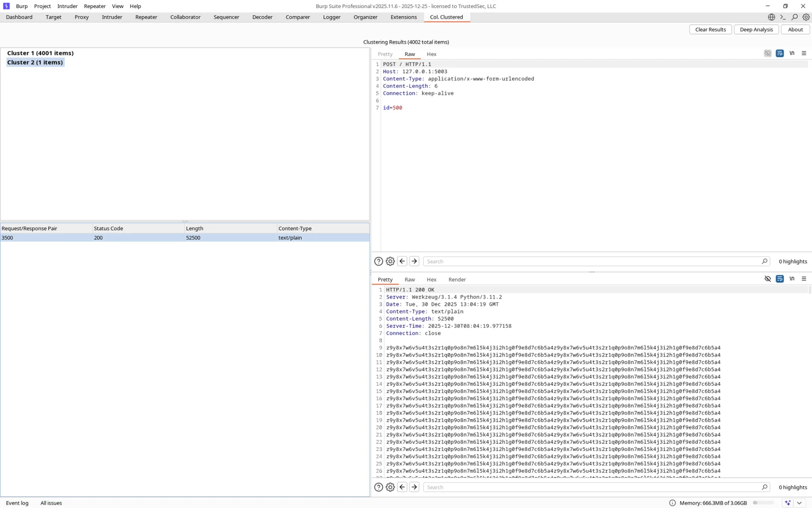Click the About button
Image resolution: width=812 pixels, height=508 pixels.
[795, 29]
